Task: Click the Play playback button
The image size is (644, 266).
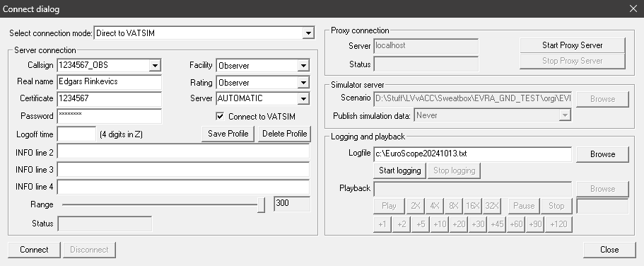Action: click(x=389, y=206)
